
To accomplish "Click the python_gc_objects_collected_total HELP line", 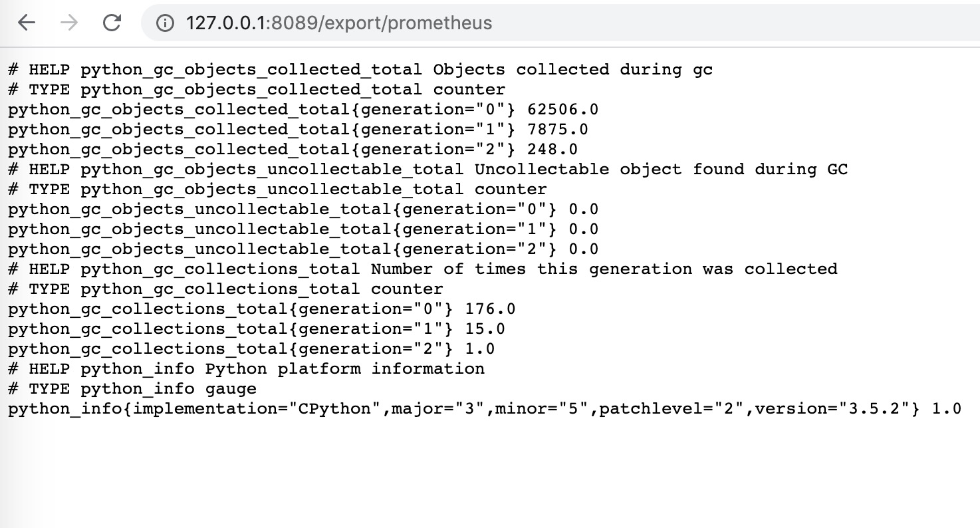I will 360,70.
